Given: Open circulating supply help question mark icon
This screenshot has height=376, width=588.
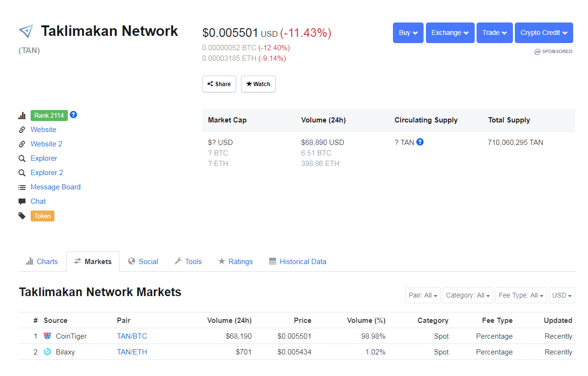Looking at the screenshot, I should click(x=420, y=142).
